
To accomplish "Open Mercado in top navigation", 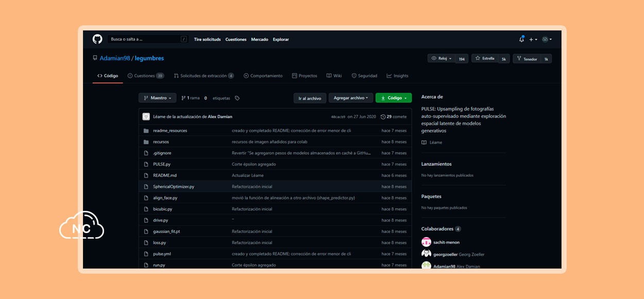I will [x=260, y=39].
